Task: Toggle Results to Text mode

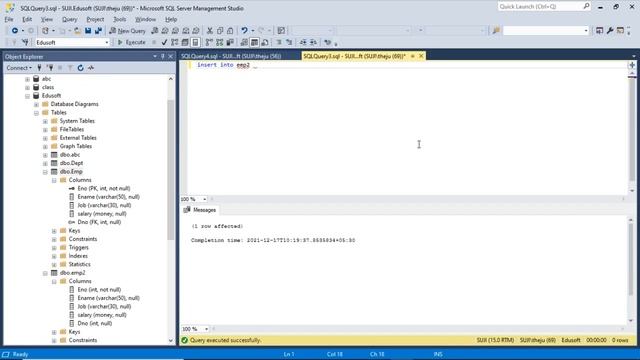Action: tap(244, 42)
